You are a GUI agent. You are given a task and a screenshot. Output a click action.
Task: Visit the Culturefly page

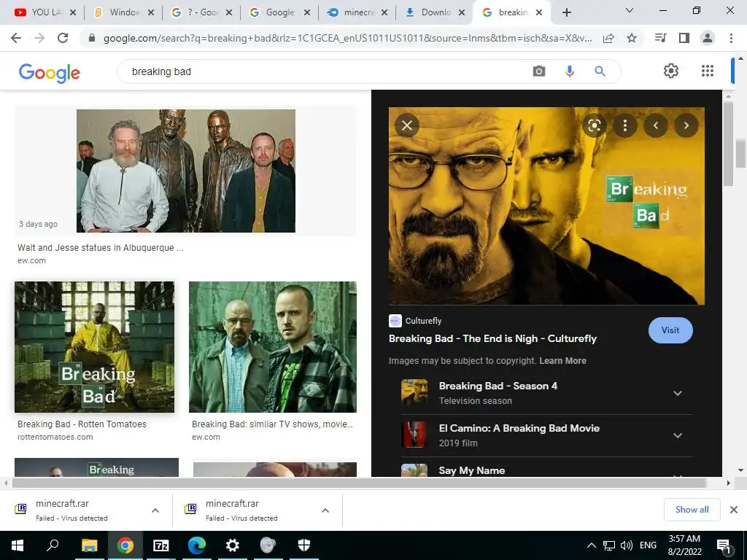670,330
